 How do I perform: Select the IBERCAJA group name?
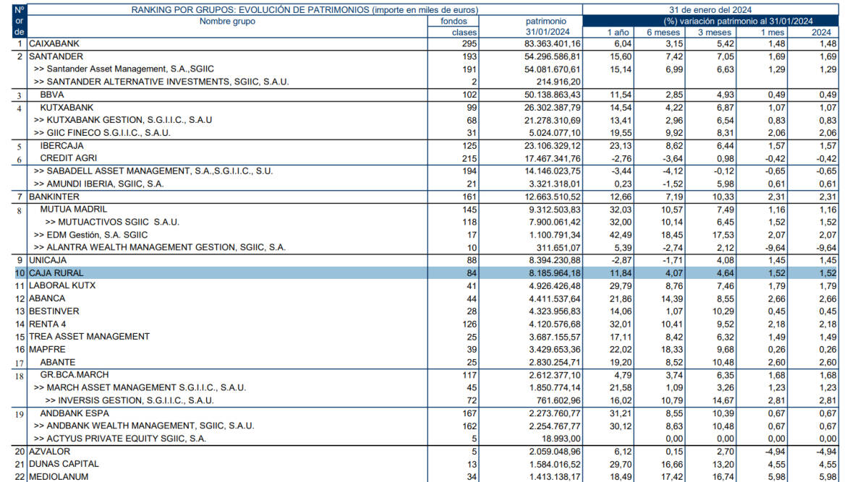(x=62, y=145)
